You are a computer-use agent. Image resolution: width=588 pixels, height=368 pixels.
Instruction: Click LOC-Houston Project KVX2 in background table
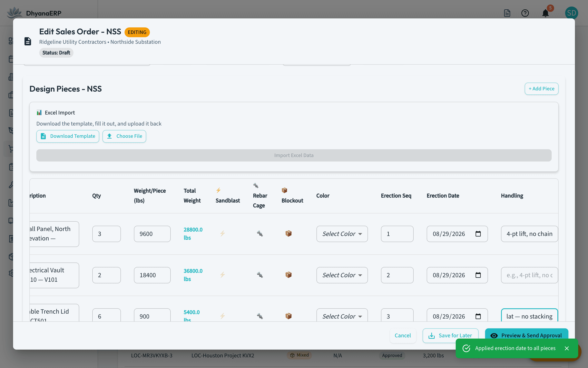click(223, 356)
